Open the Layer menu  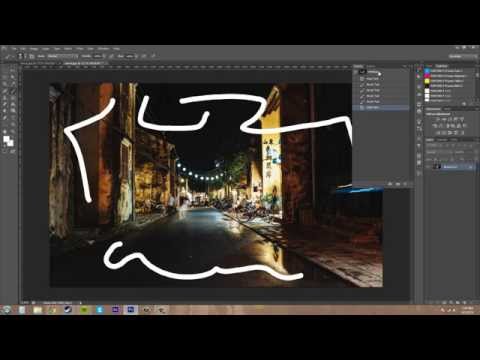tap(46, 49)
